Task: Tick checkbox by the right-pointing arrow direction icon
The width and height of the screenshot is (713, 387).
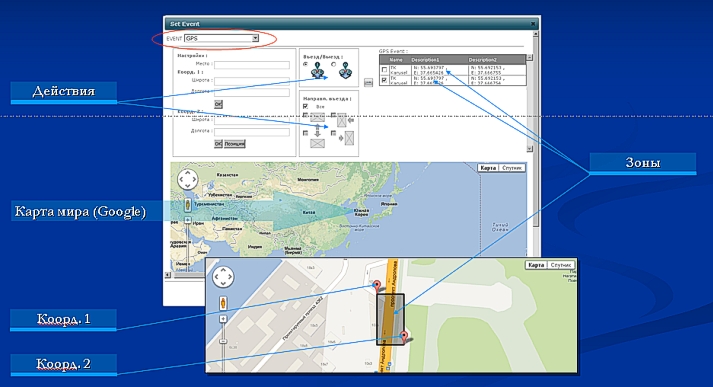Action: coord(334,133)
